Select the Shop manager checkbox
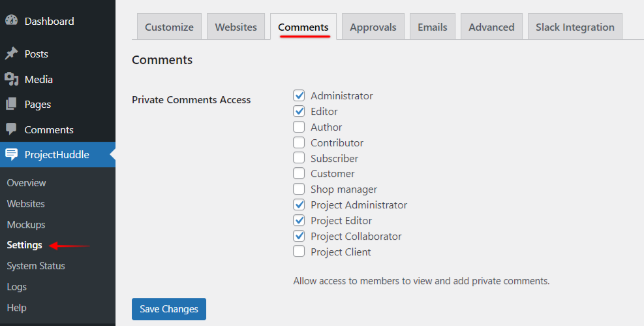Image resolution: width=644 pixels, height=326 pixels. [x=299, y=189]
